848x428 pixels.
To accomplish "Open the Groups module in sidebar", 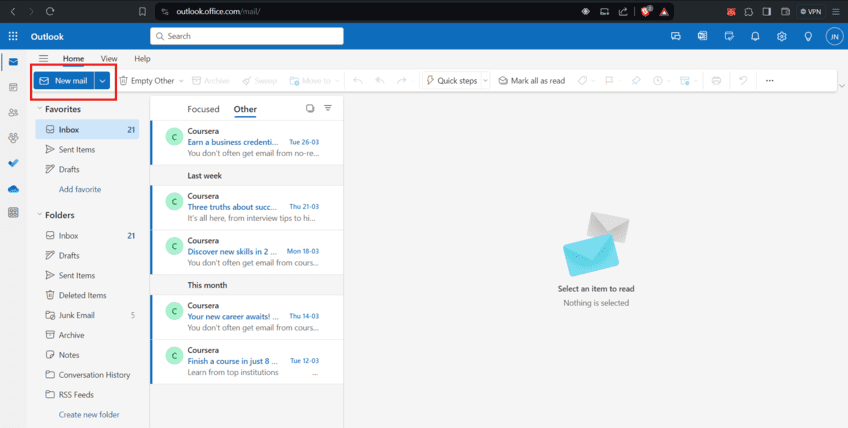I will 14,138.
